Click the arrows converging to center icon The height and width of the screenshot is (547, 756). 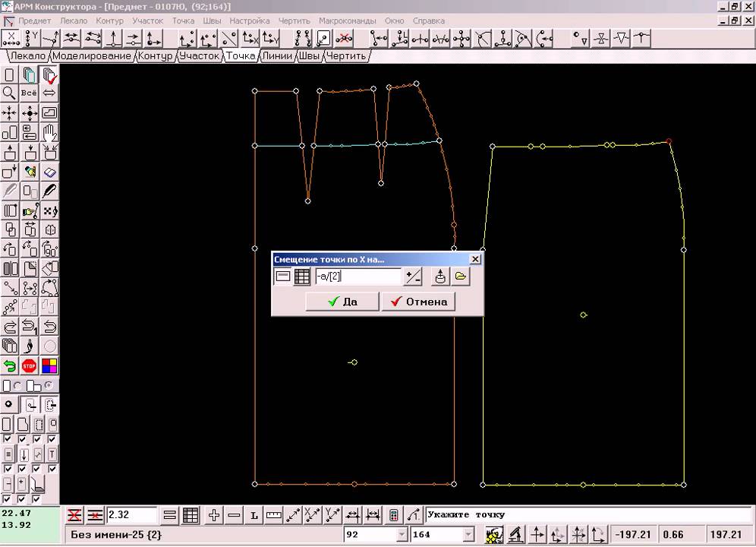[9, 113]
